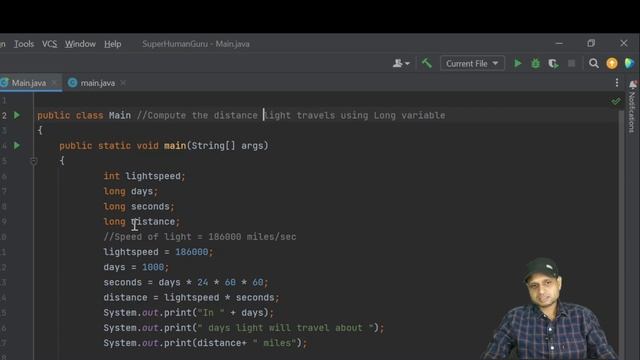The width and height of the screenshot is (640, 360).
Task: Open Search Everywhere magnifier icon
Action: [x=594, y=63]
